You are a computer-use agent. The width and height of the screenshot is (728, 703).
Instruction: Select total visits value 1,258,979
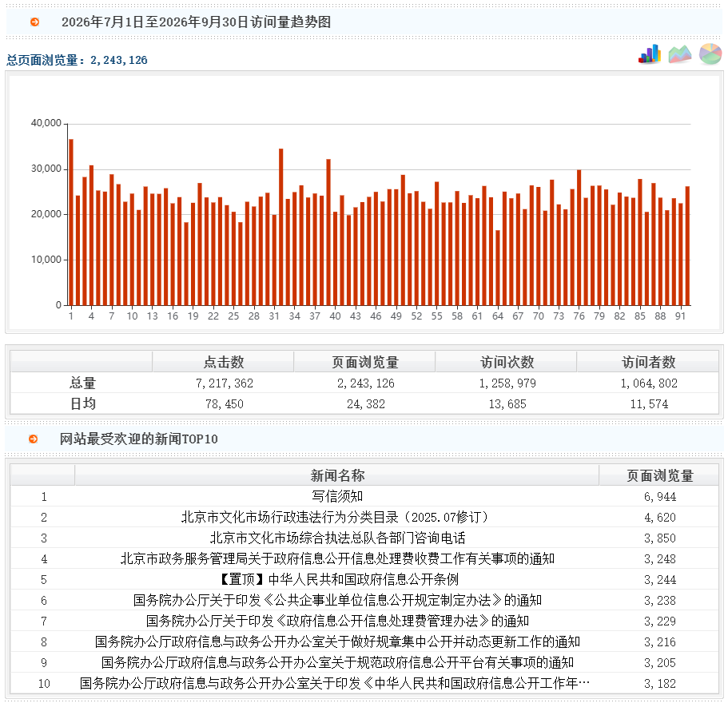point(507,383)
